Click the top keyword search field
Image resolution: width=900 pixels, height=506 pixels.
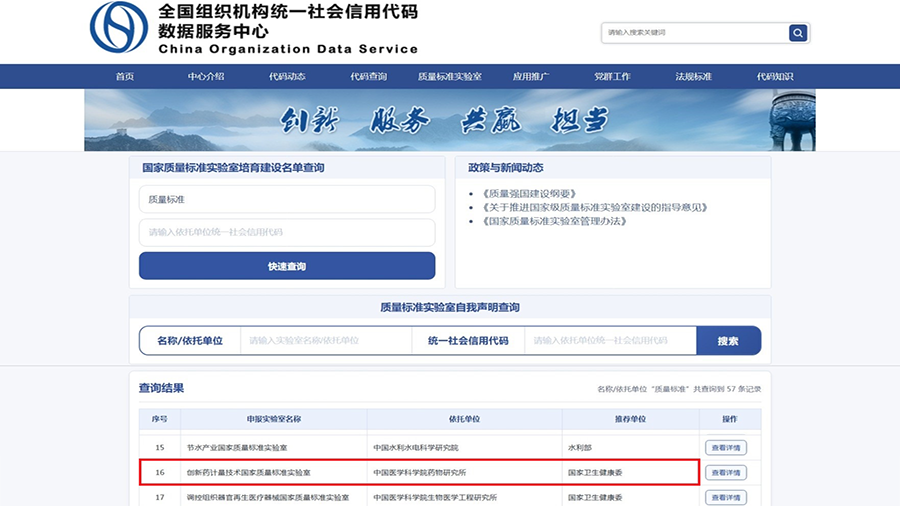[694, 33]
